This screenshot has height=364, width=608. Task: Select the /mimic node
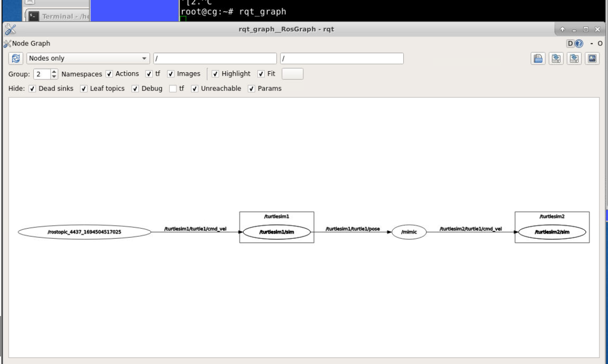tap(409, 232)
